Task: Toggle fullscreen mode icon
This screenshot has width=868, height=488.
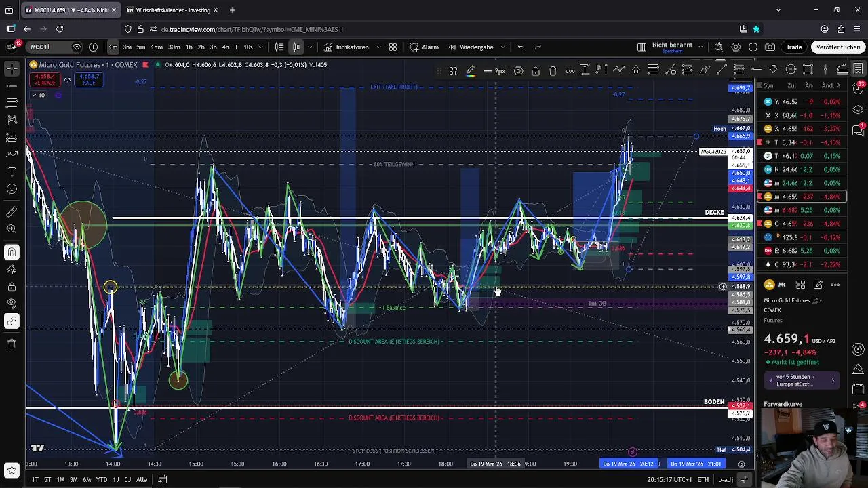Action: [x=753, y=47]
